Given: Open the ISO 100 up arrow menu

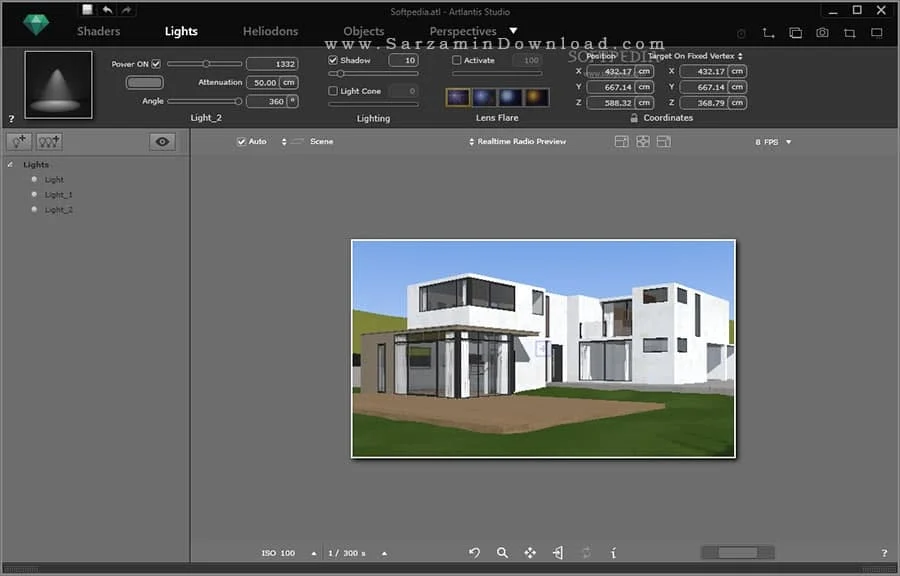Looking at the screenshot, I should pyautogui.click(x=313, y=553).
